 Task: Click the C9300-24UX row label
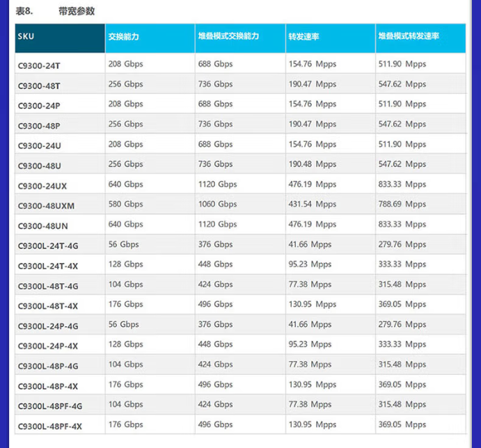point(42,186)
